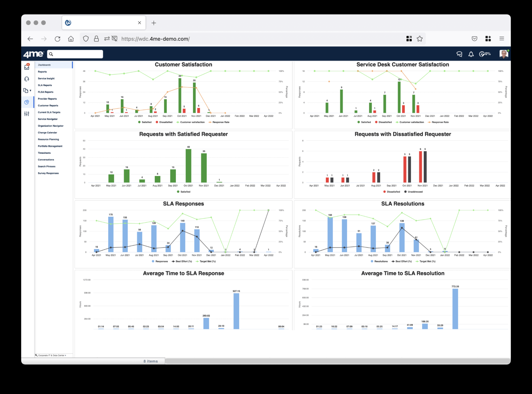
Task: Open the conversations chat bubble icon
Action: point(459,54)
